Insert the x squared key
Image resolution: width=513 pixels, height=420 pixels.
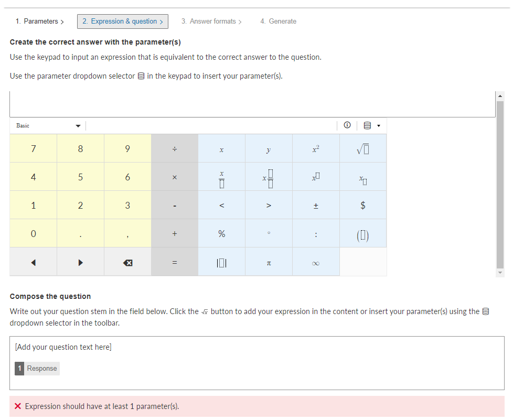click(316, 149)
